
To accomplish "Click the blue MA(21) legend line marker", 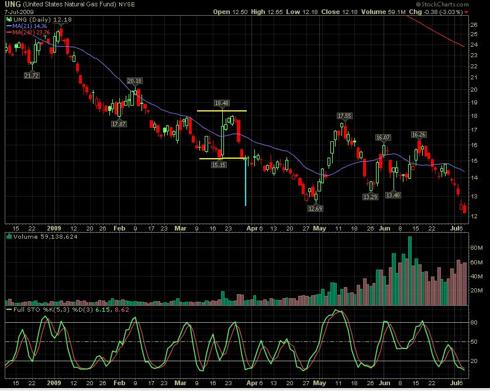I will pyautogui.click(x=9, y=26).
